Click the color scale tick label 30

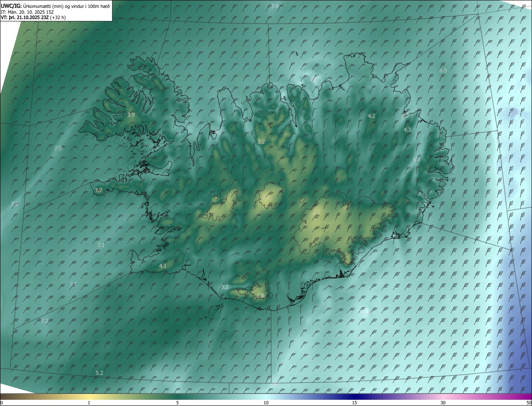click(x=443, y=403)
